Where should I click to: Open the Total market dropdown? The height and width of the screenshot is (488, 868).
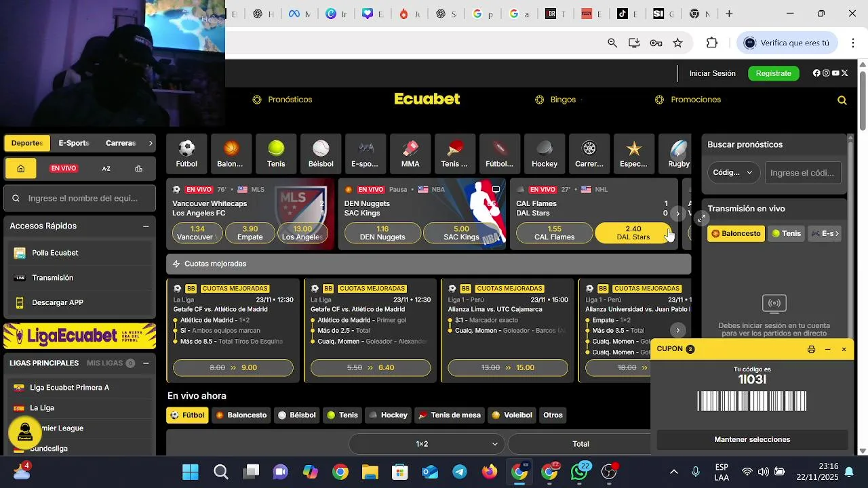pyautogui.click(x=580, y=444)
